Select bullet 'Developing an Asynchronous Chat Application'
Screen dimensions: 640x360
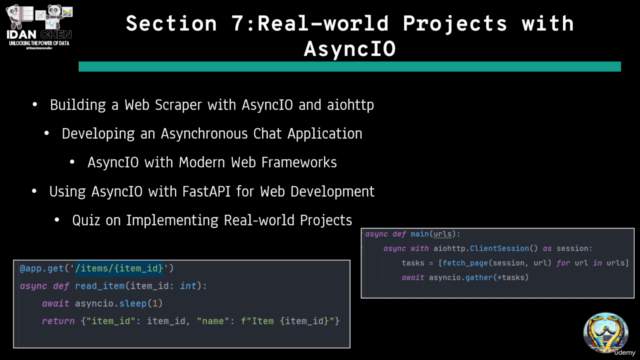point(212,134)
